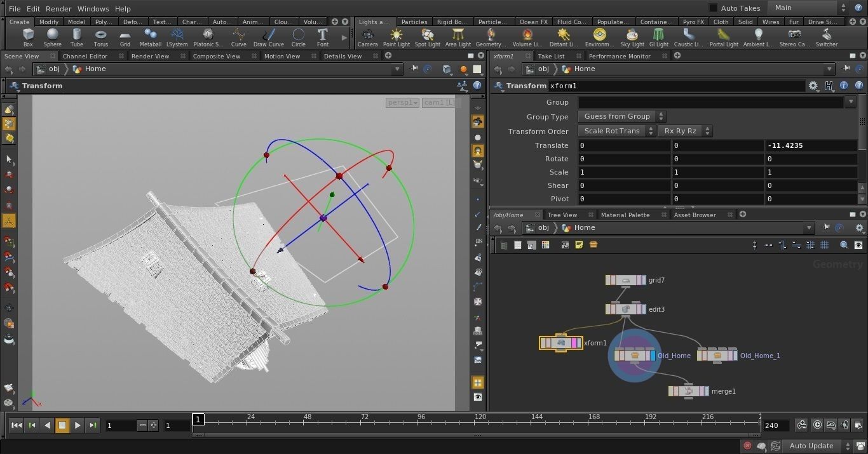
Task: Enable the Auto Takes checkbox
Action: pyautogui.click(x=713, y=8)
